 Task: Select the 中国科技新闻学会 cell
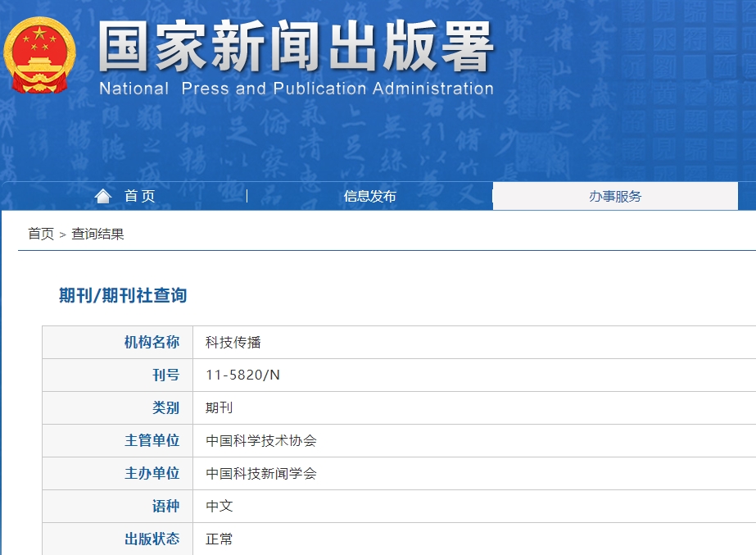click(260, 474)
